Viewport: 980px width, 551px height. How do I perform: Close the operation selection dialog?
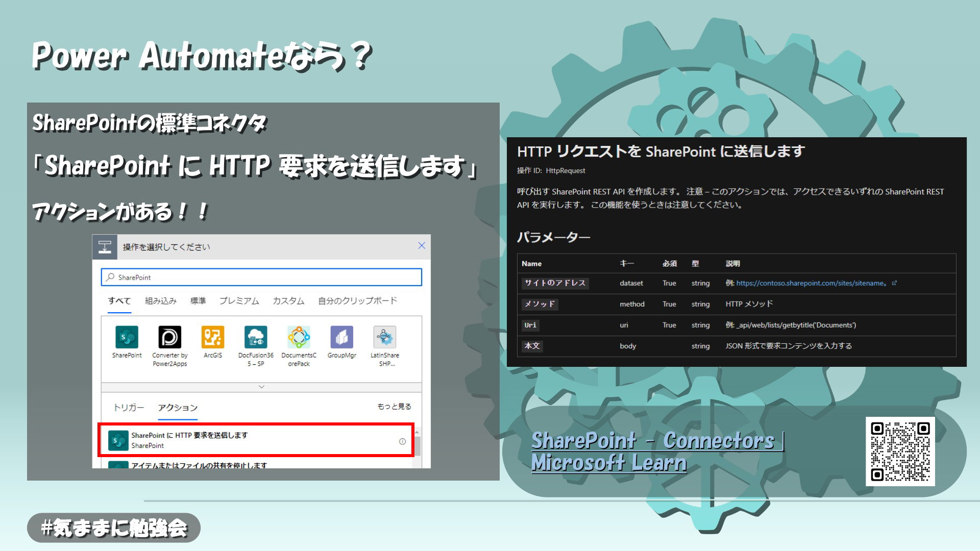coord(422,245)
